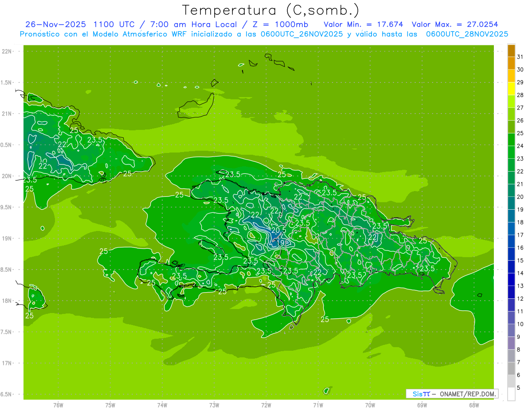Select the Valor Max. = 27.0254 text

coord(458,24)
